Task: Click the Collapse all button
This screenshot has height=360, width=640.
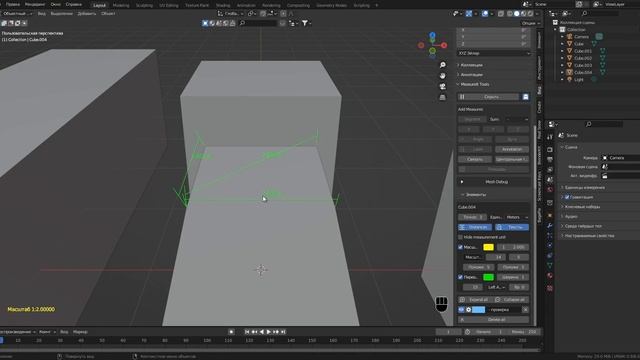Action: coord(512,300)
